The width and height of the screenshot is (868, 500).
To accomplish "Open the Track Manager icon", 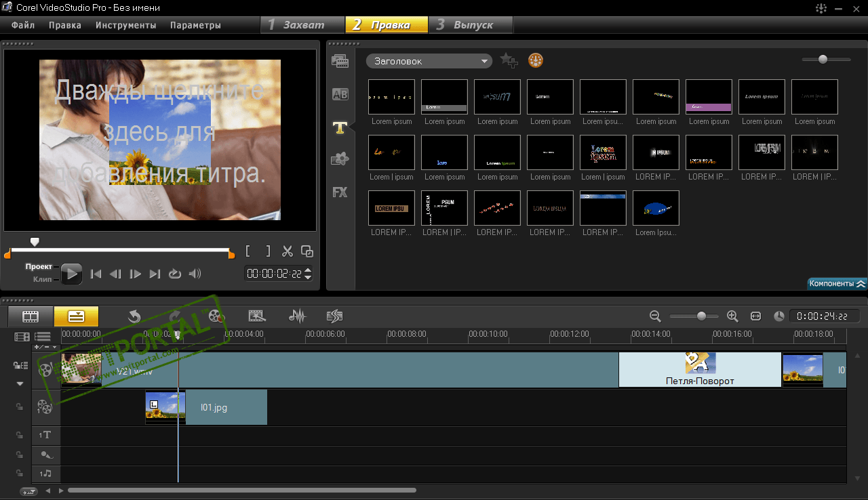I will pos(43,337).
